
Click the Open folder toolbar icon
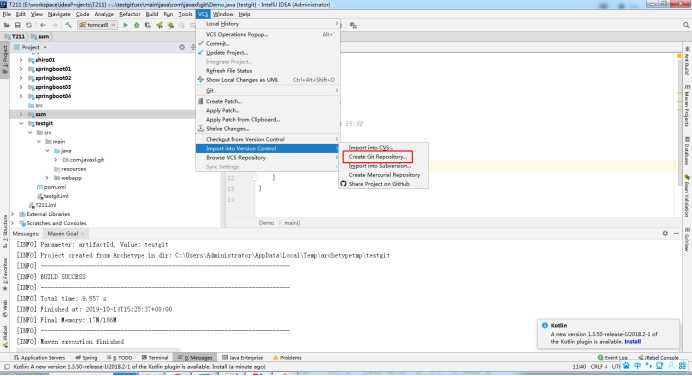tap(7, 25)
